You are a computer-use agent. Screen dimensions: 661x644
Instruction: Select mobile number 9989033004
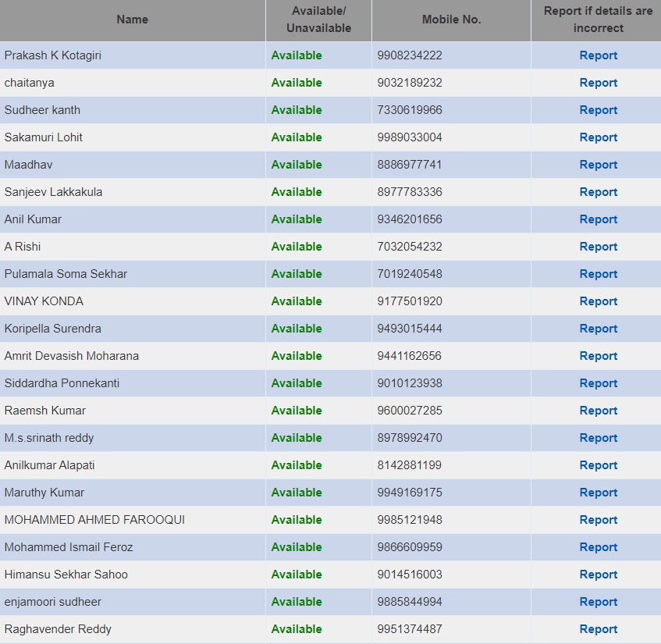[410, 137]
